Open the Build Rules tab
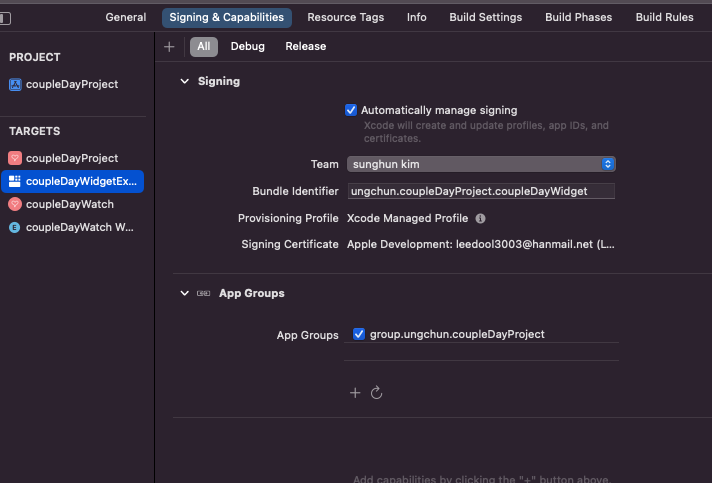 click(x=664, y=17)
